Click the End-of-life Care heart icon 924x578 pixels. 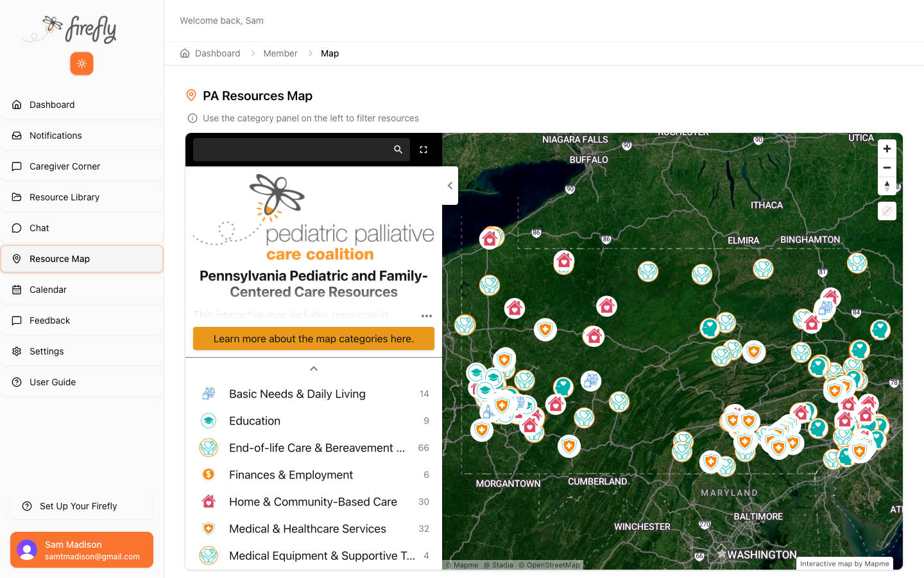point(208,448)
